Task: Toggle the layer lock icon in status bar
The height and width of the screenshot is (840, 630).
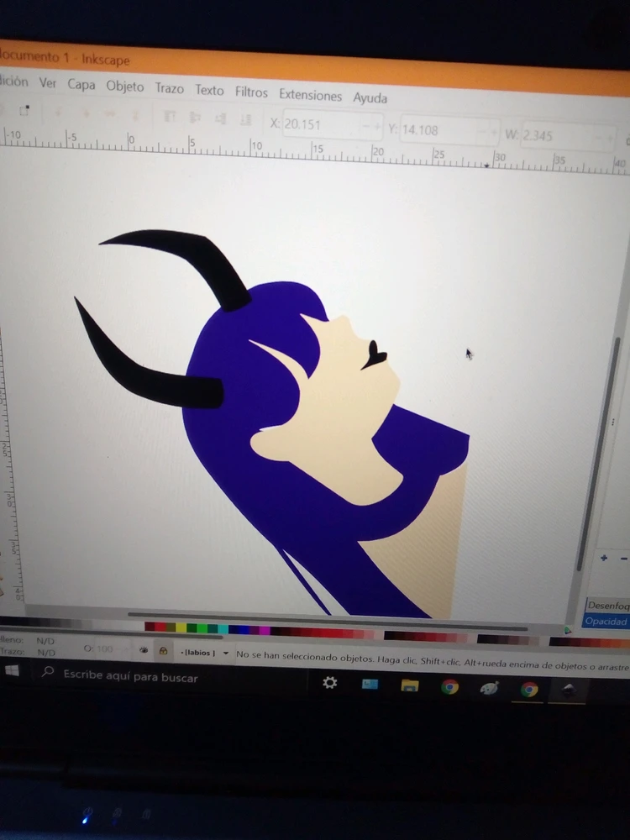Action: [x=164, y=651]
